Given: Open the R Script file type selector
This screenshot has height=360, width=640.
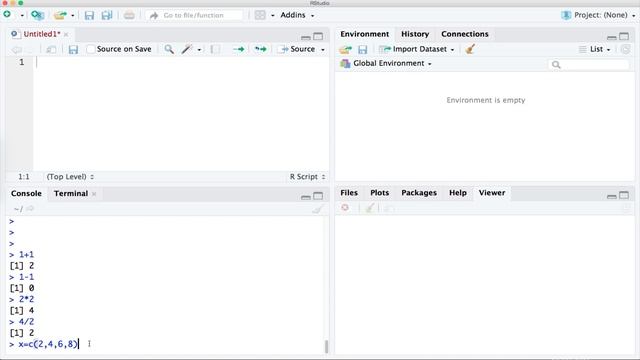Looking at the screenshot, I should click(307, 177).
